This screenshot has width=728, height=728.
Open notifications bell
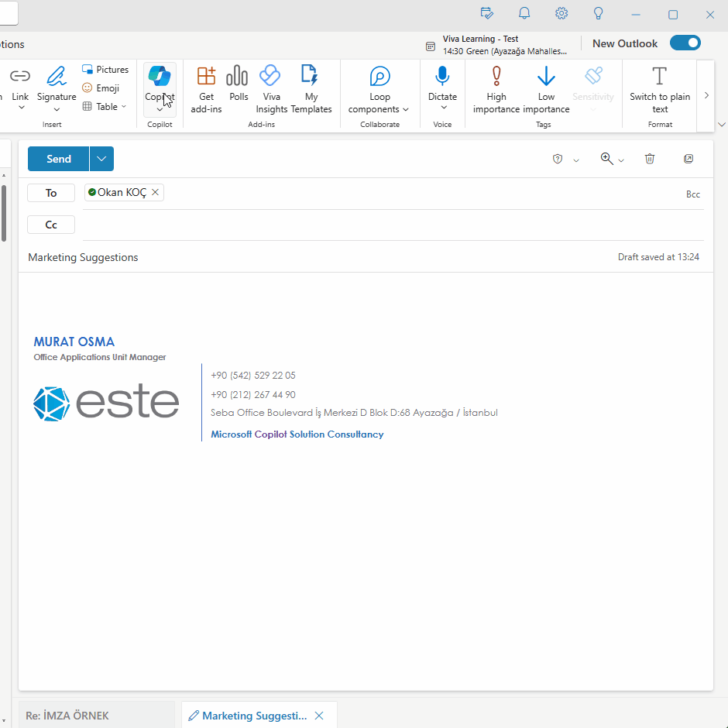tap(524, 13)
